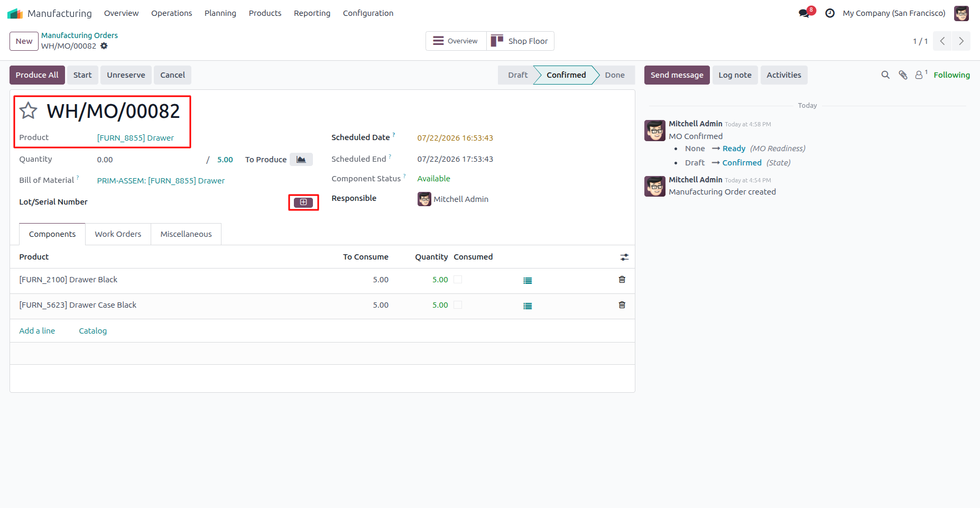Open the [FURN_8855] Drawer product link

[x=135, y=138]
